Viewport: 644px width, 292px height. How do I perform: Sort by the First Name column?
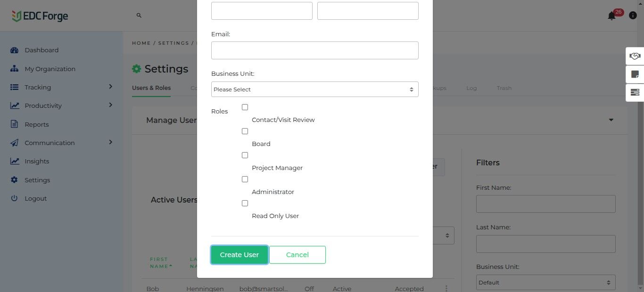(x=160, y=263)
